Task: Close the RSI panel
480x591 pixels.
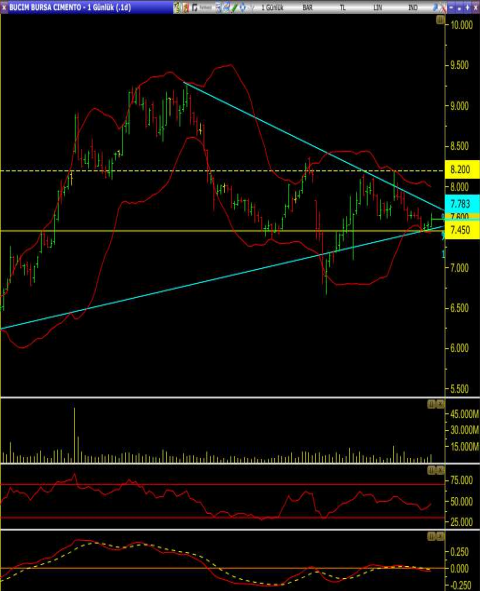Action: click(440, 470)
